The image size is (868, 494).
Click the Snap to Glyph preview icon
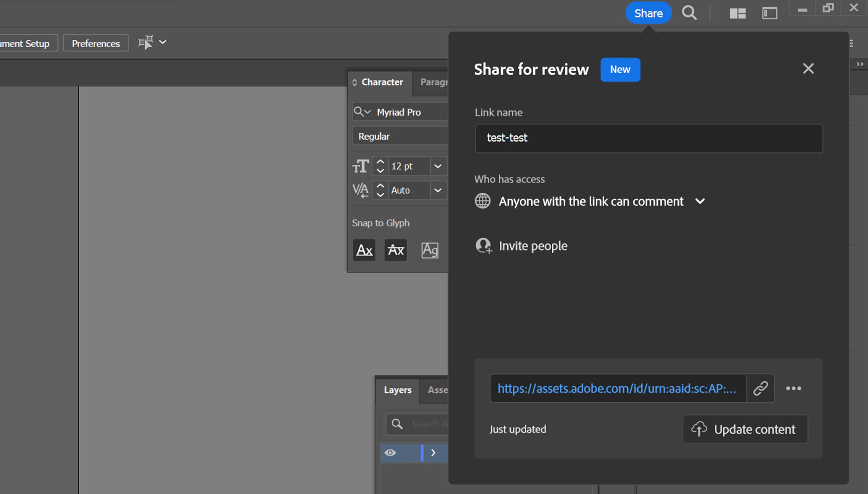[429, 249]
